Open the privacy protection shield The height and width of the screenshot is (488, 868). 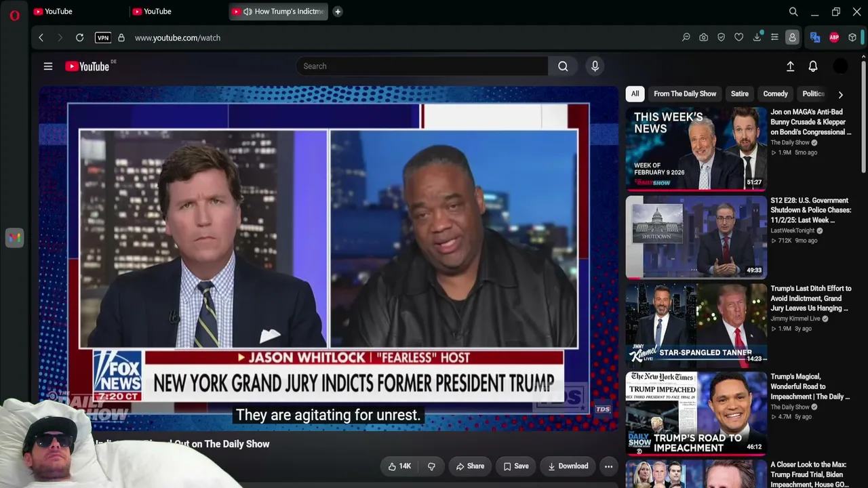pos(722,38)
